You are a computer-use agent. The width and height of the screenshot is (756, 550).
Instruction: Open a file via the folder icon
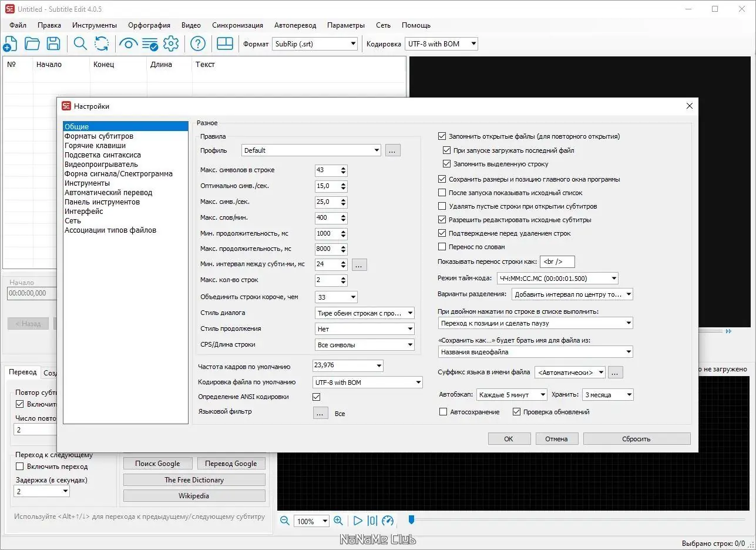(32, 44)
